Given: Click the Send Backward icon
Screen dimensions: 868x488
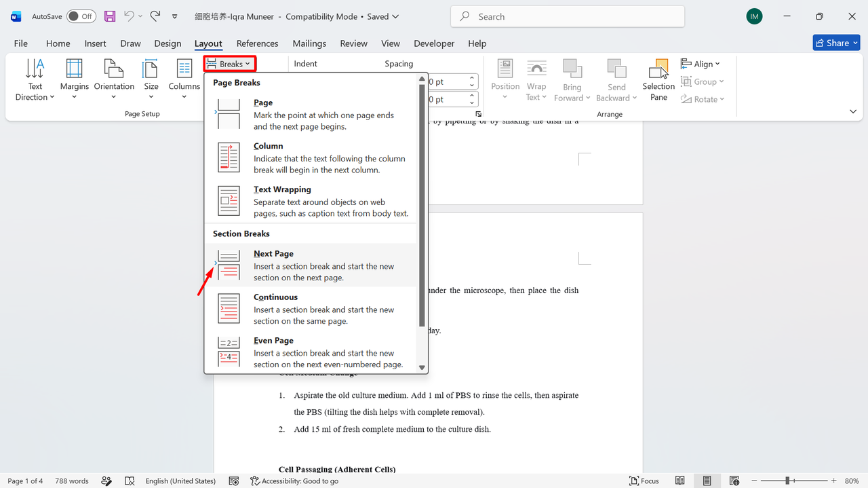Looking at the screenshot, I should click(616, 69).
